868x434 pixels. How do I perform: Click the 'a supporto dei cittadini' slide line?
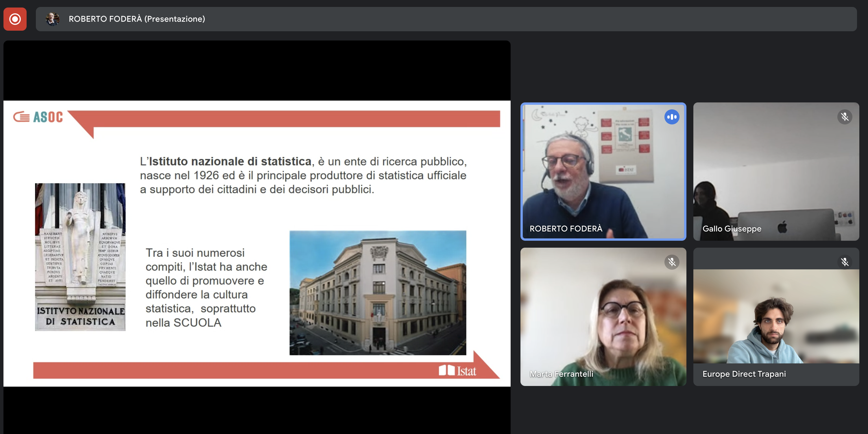[x=257, y=189]
